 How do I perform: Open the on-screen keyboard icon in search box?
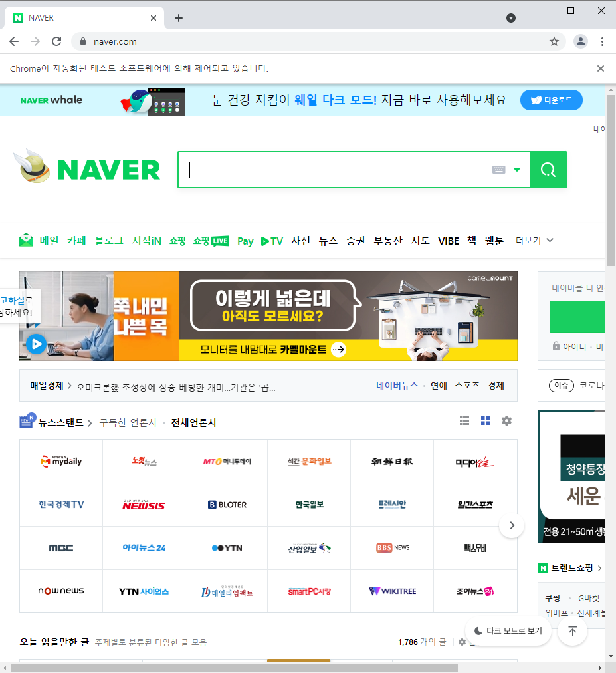pyautogui.click(x=498, y=170)
